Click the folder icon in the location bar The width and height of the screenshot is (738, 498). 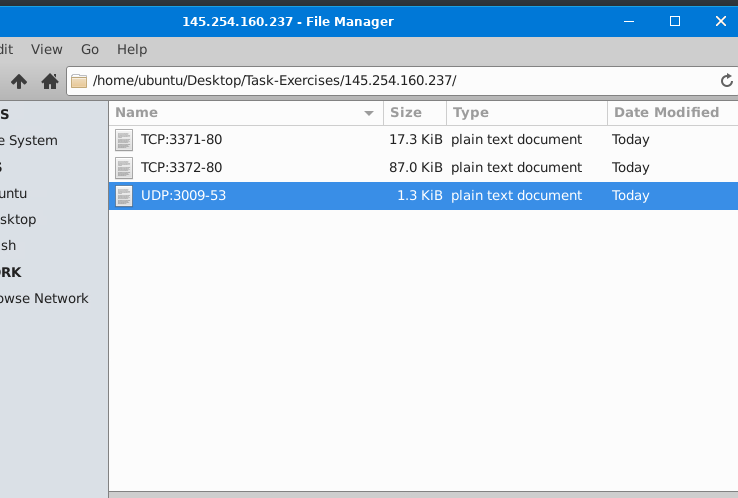coord(79,81)
